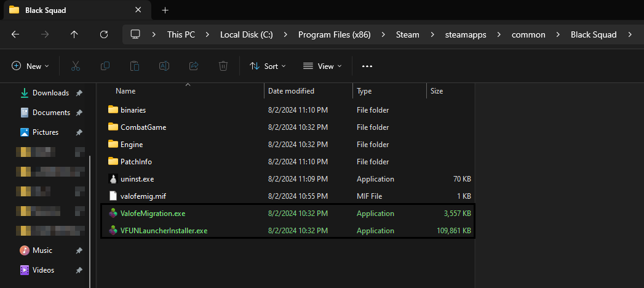644x288 pixels.
Task: Expand the Sort options dropdown
Action: coord(268,66)
